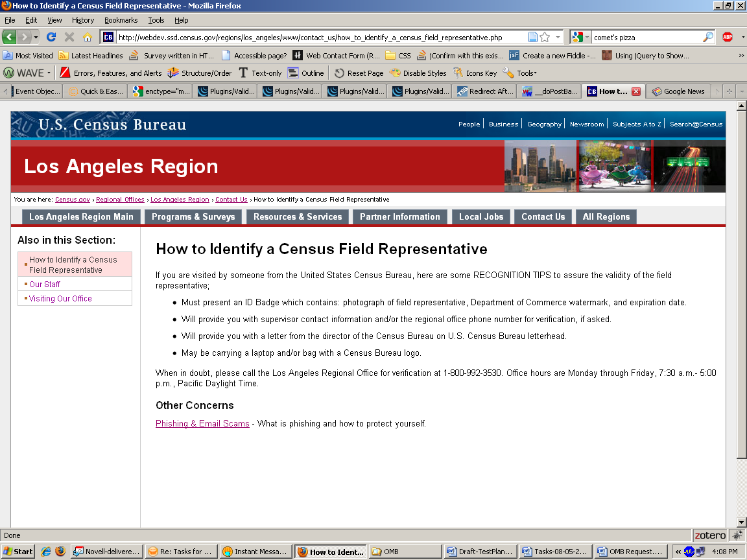Show more bookmarks with the chevron
Screen dimensions: 747x560
point(741,56)
